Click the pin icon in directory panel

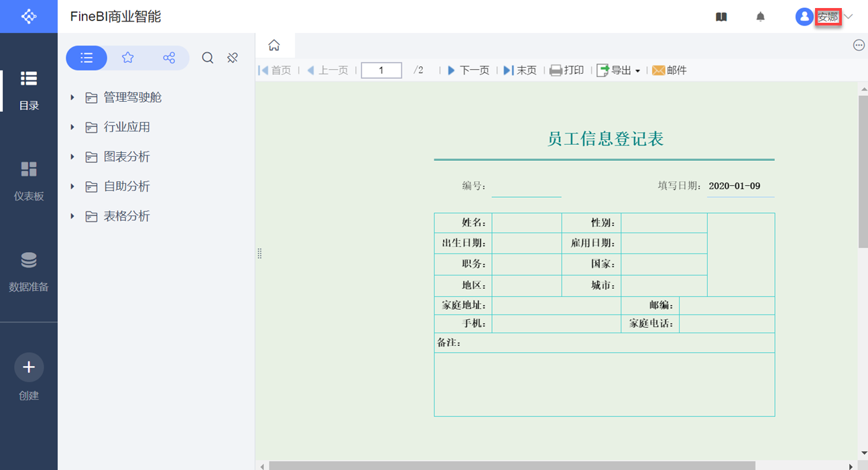(233, 58)
